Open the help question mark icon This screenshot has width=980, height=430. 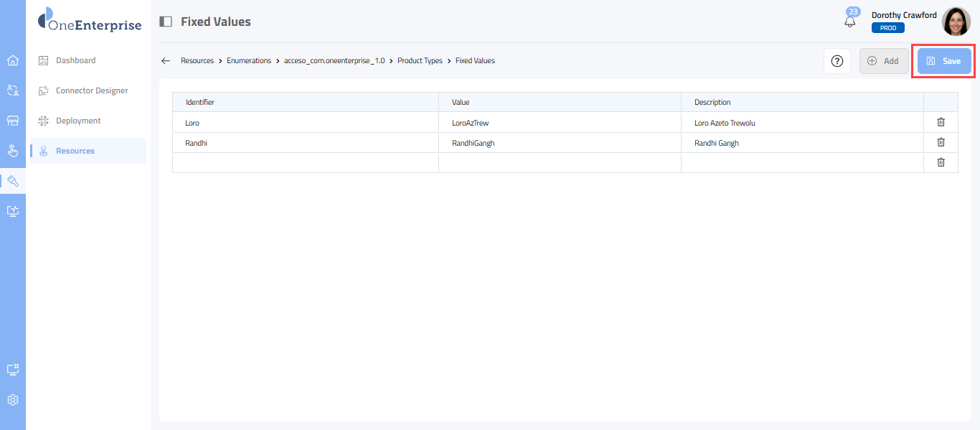837,61
